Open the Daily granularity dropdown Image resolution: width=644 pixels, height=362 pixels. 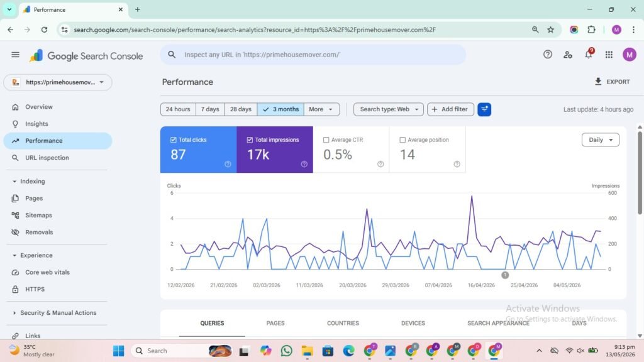601,140
